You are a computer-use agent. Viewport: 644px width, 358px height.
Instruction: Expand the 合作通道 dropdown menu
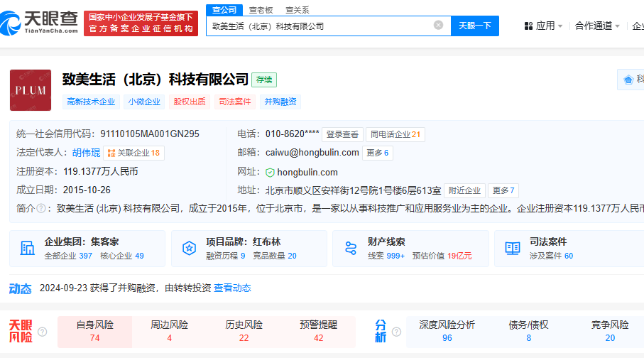(x=597, y=26)
